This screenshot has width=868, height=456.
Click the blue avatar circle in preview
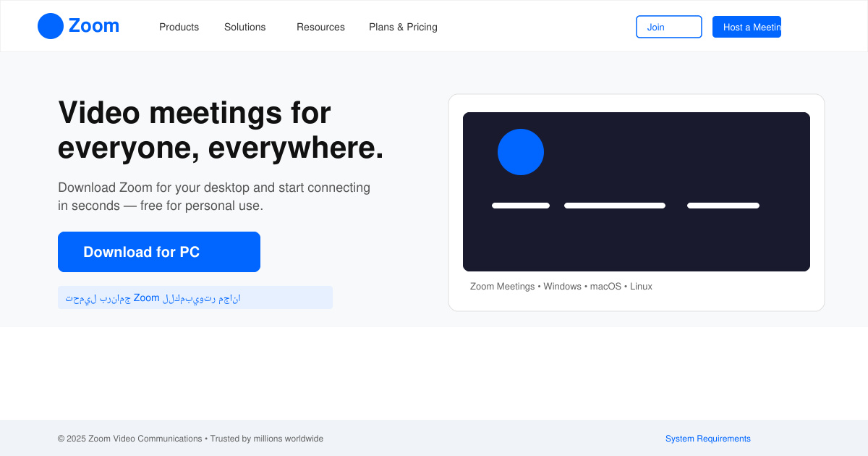pyautogui.click(x=521, y=152)
